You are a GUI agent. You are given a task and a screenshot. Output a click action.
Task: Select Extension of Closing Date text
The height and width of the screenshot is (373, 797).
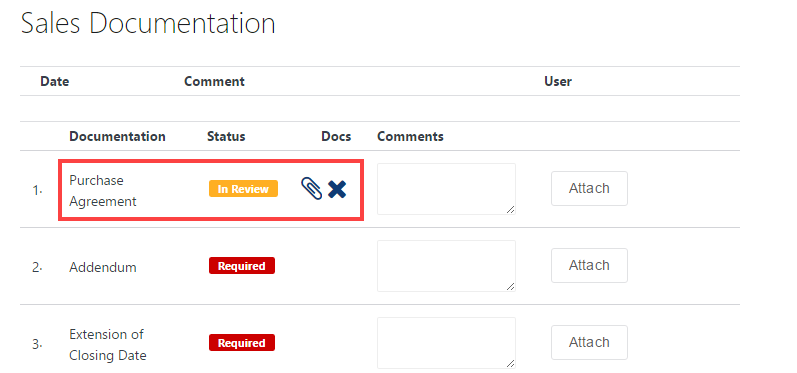pos(108,345)
